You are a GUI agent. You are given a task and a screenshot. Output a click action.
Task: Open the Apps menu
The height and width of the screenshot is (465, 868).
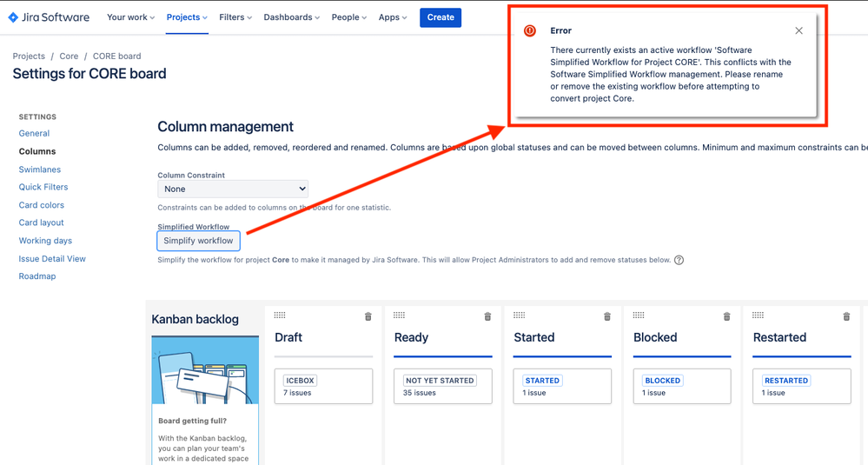point(393,17)
